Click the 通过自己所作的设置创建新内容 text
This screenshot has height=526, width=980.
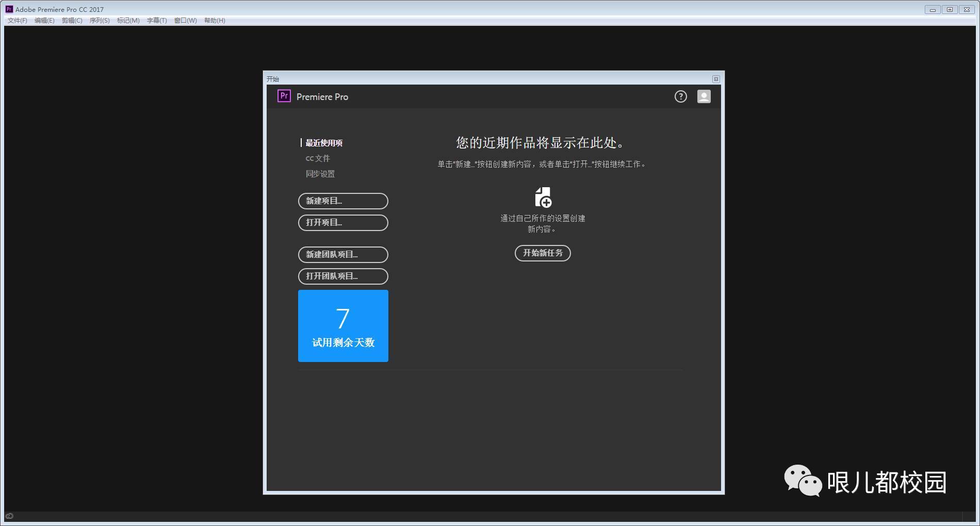coord(543,224)
